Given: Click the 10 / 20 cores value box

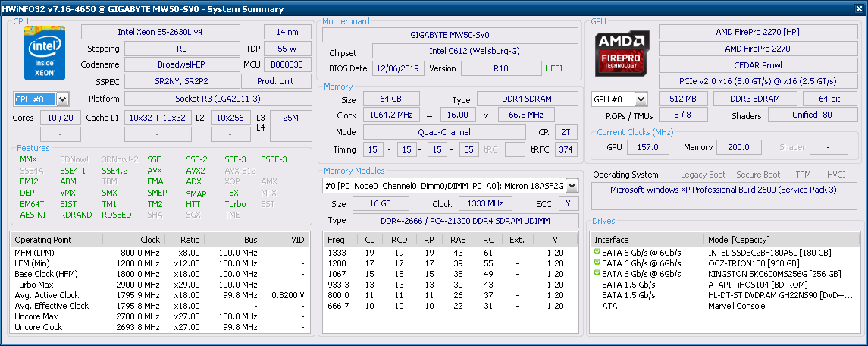Looking at the screenshot, I should click(61, 118).
